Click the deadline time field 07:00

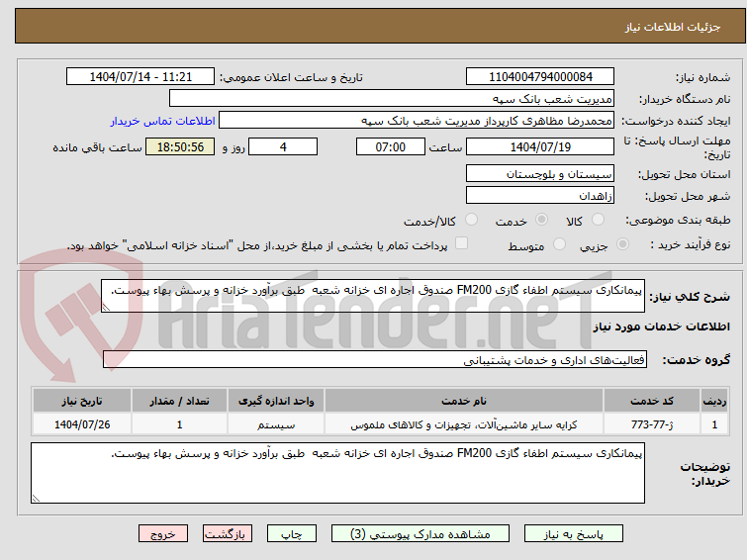tap(391, 146)
